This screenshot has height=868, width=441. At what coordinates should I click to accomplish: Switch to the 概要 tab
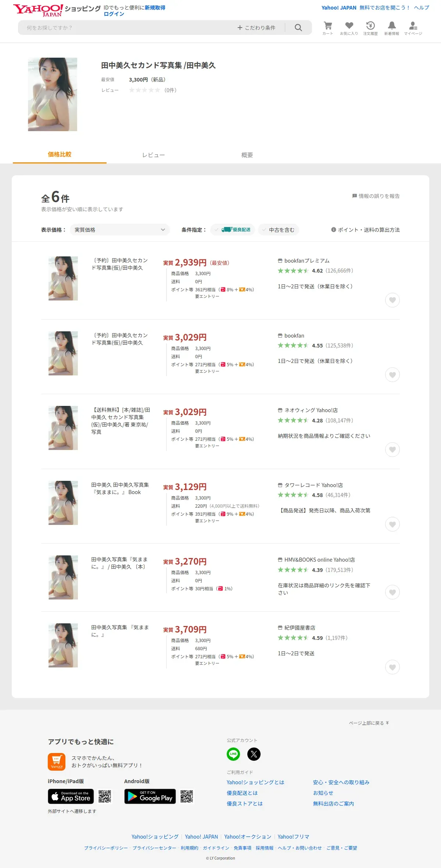(247, 155)
